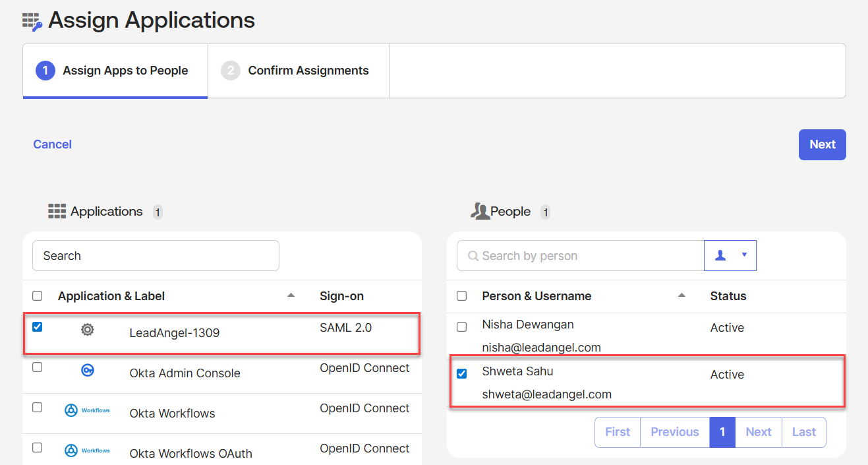Uncheck the Shweta Sahu checkbox

tap(462, 374)
